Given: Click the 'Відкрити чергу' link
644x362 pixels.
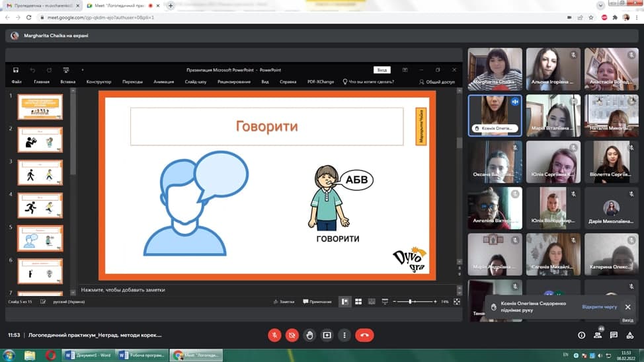Looking at the screenshot, I should [x=599, y=307].
